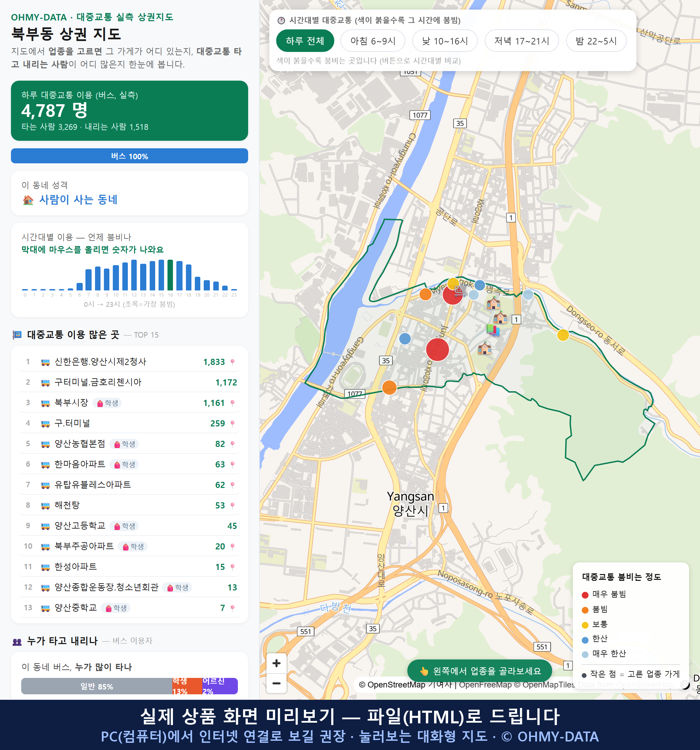Click the large red bus-stop circle on Jungang-ro

coord(437,349)
